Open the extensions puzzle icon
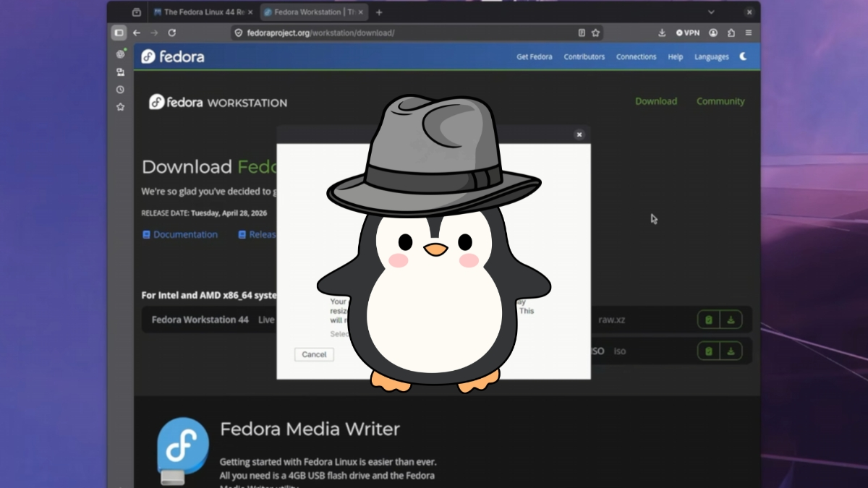Screen dimensions: 868x488 [731, 33]
